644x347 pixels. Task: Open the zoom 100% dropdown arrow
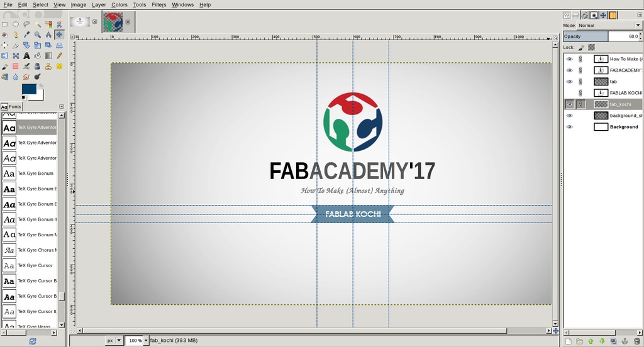146,341
